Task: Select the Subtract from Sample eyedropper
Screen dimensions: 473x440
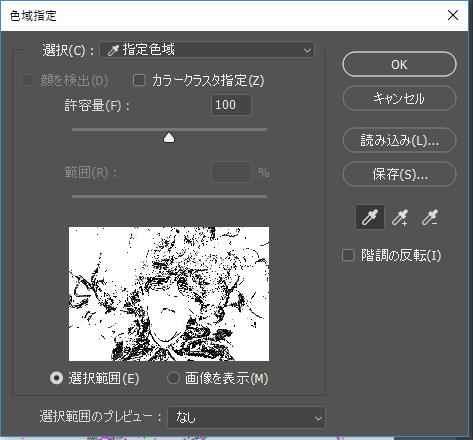Action: (429, 217)
